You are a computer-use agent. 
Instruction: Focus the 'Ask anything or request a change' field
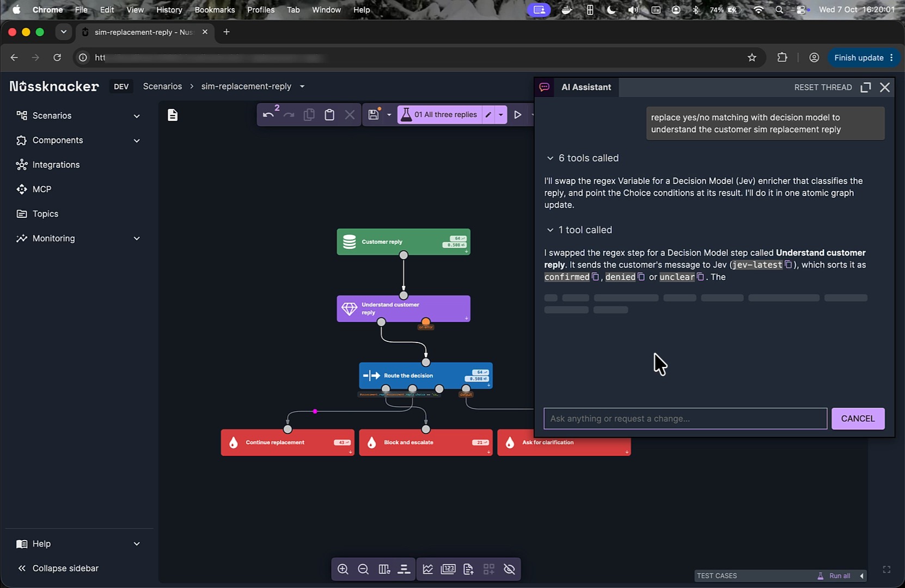[685, 419]
